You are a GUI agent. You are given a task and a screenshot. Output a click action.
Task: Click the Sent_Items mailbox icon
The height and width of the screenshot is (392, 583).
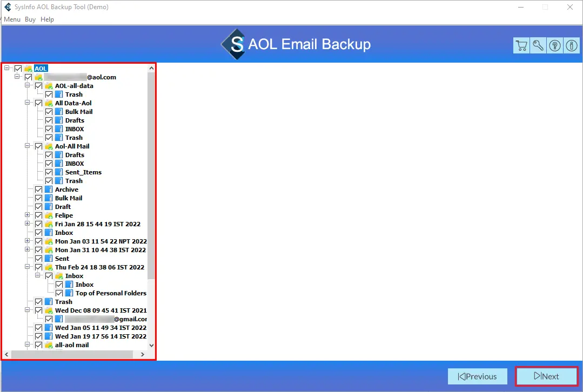[59, 172]
